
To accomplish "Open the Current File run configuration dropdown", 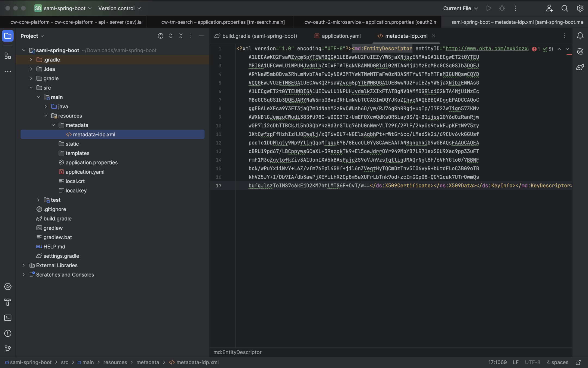I will point(460,8).
